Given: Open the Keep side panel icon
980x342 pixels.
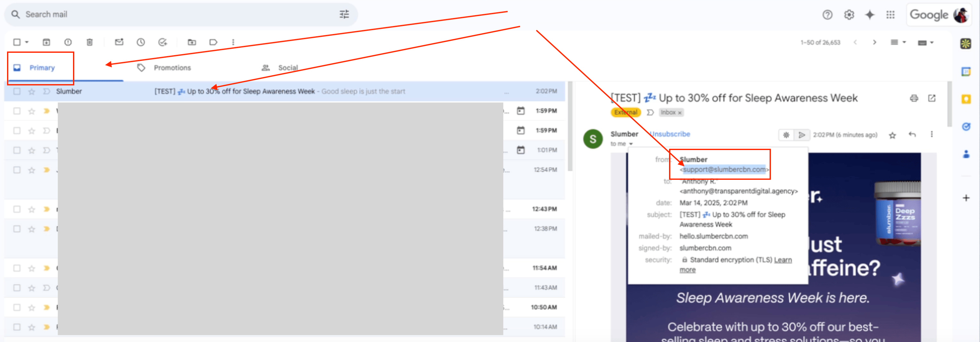Looking at the screenshot, I should (966, 99).
